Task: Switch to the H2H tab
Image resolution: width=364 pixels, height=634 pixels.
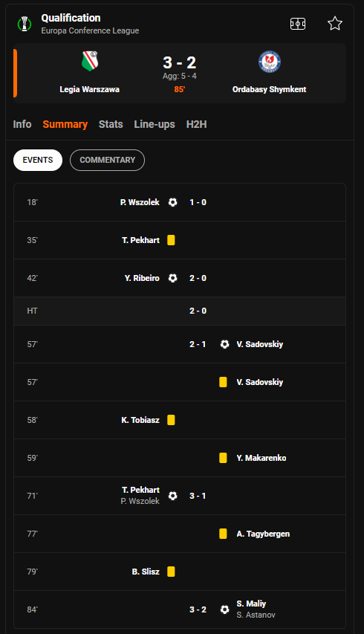Action: pos(196,124)
